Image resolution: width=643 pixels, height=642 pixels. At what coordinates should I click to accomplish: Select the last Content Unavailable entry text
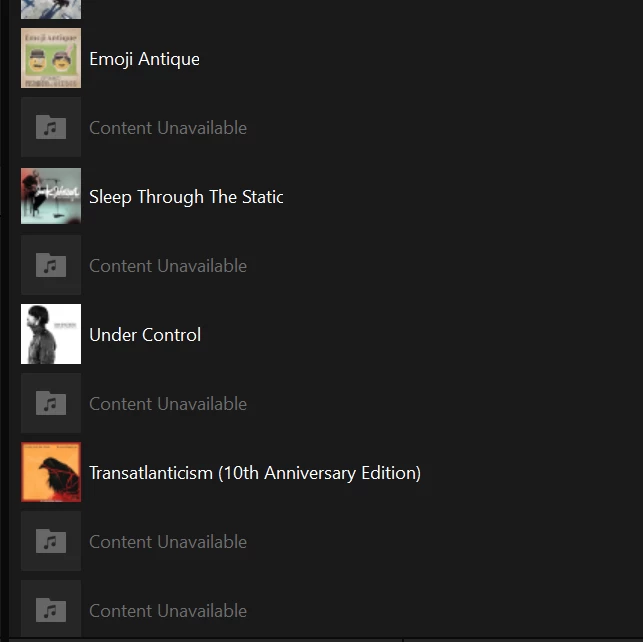168,611
